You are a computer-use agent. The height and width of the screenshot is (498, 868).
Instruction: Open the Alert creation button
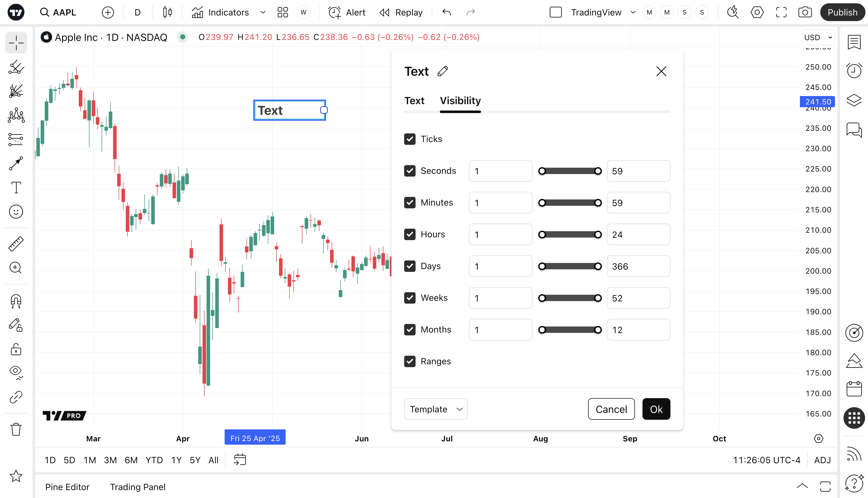click(347, 13)
